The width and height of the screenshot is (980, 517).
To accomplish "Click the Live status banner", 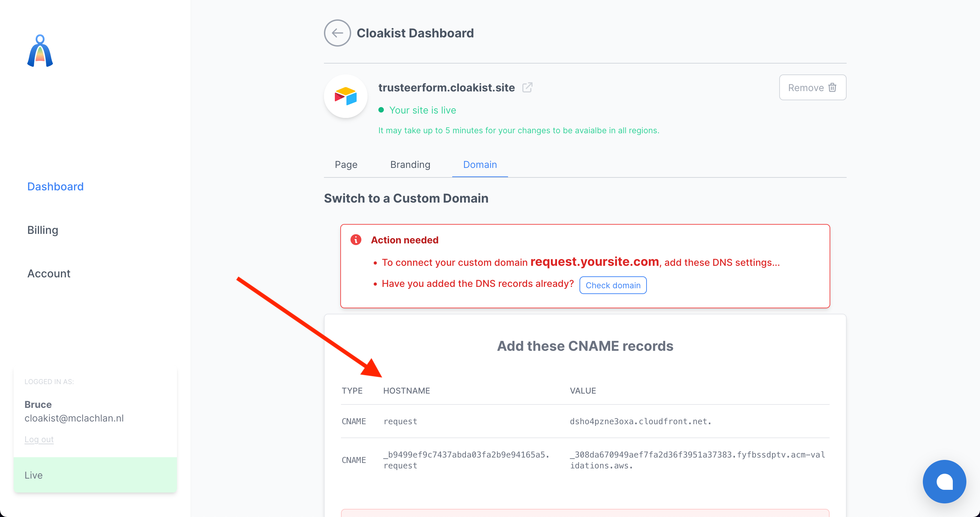I will tap(95, 475).
